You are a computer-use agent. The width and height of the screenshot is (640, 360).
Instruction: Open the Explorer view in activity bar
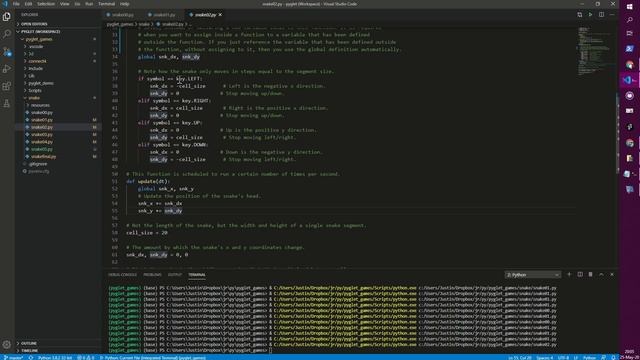tap(7, 17)
